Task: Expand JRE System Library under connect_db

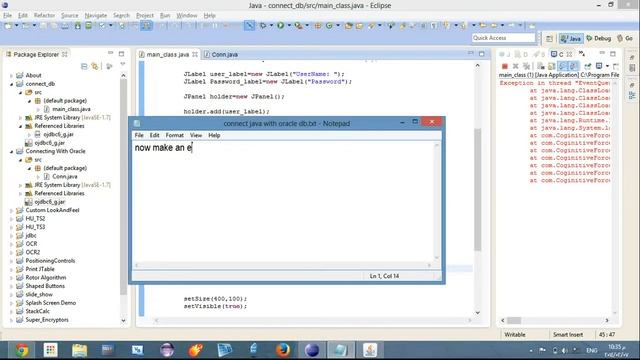Action: coord(20,118)
